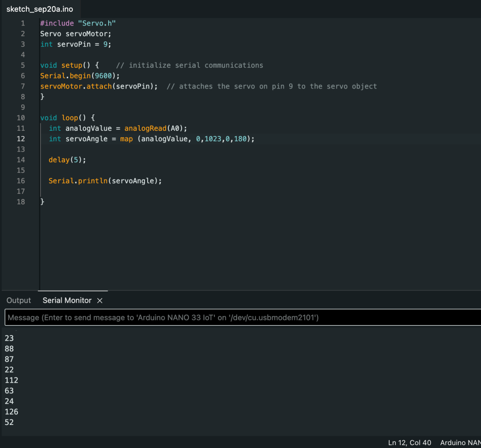Switch to the Output tab
The height and width of the screenshot is (448, 481).
[19, 301]
